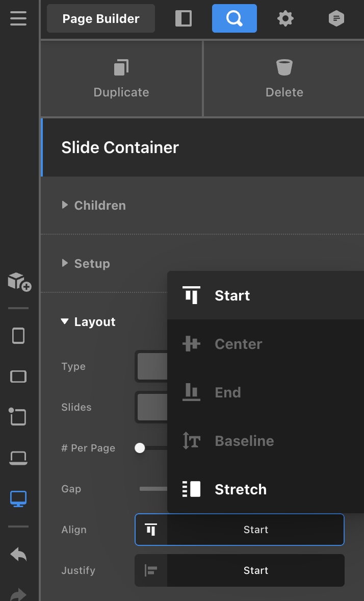Select the desktop monitor breakpoint icon
Screen dimensions: 364x601
click(18, 498)
